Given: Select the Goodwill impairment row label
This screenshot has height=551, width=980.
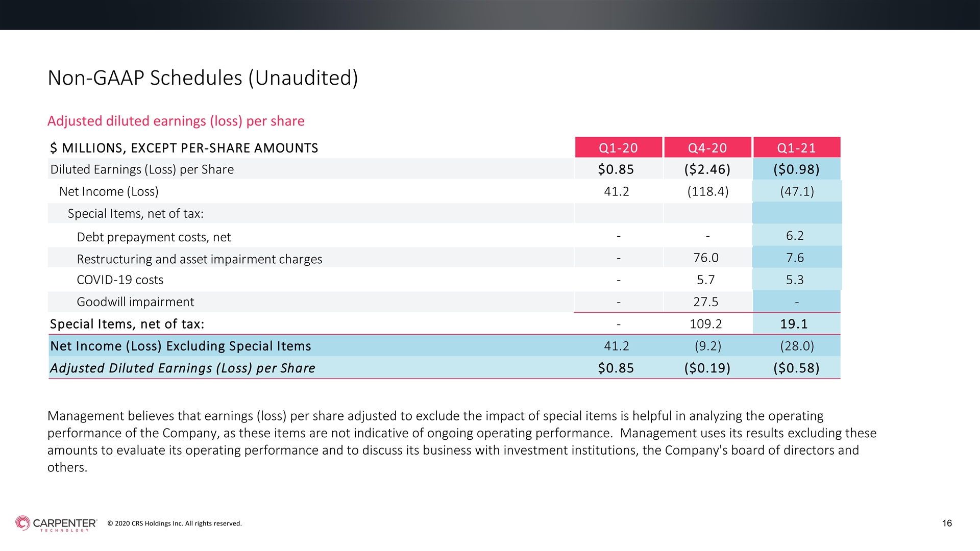Looking at the screenshot, I should click(135, 302).
